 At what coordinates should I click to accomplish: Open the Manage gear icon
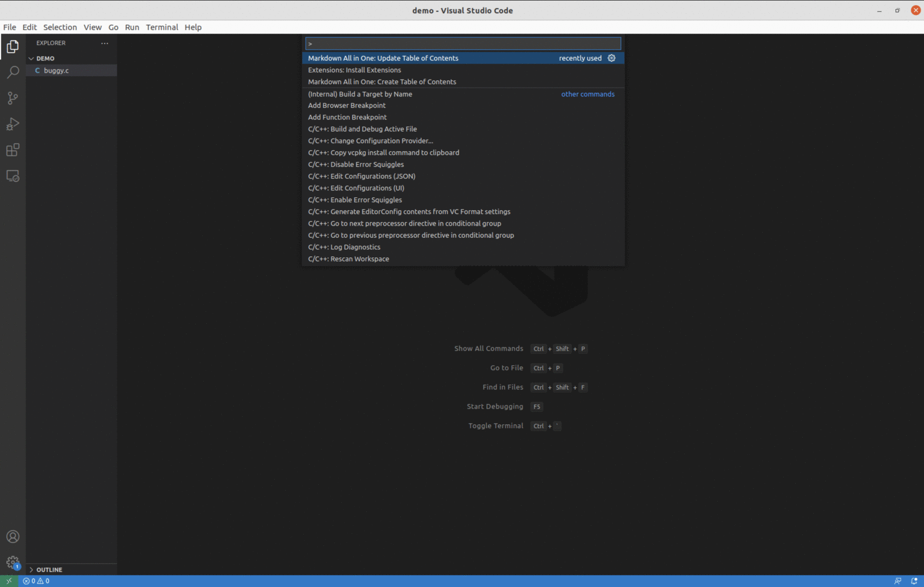[13, 562]
